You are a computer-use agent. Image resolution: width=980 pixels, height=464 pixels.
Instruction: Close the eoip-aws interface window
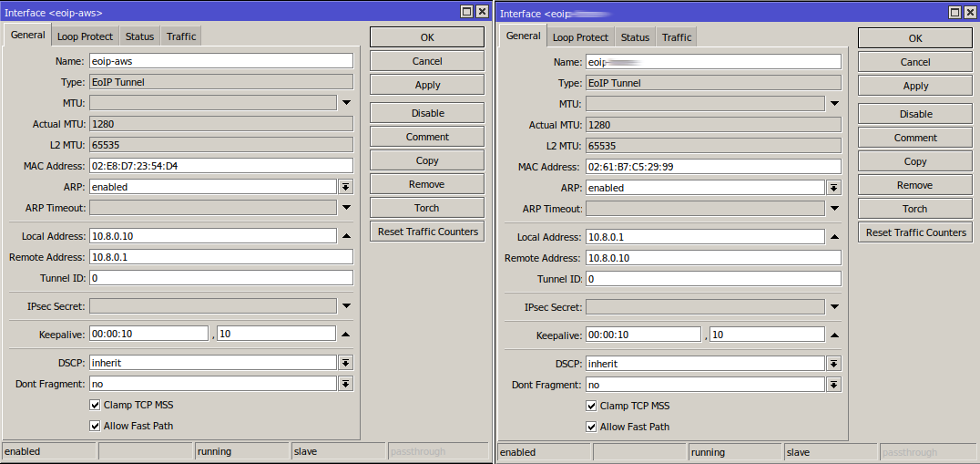pyautogui.click(x=482, y=11)
